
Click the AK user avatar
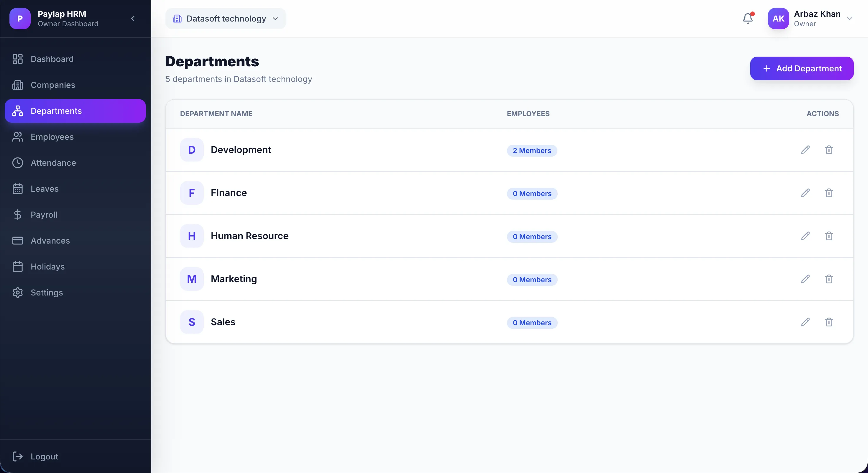(x=778, y=19)
